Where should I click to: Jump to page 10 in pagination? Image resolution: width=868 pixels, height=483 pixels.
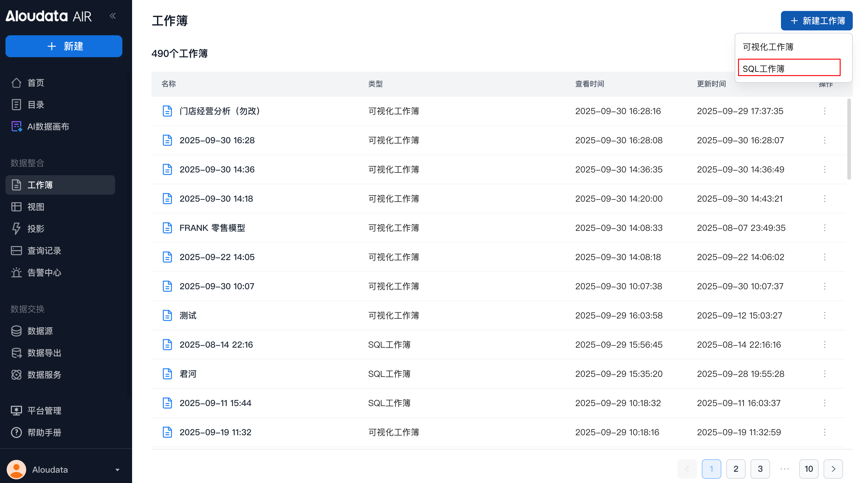[808, 469]
